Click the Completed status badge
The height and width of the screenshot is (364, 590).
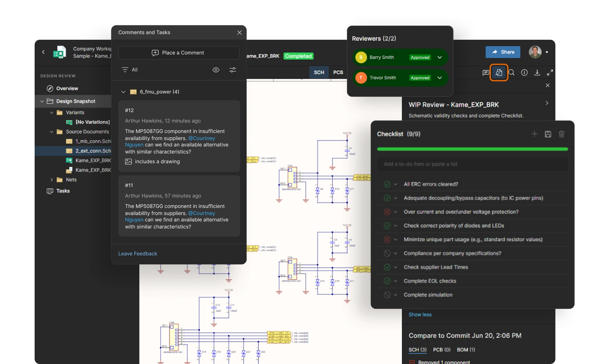tap(299, 56)
